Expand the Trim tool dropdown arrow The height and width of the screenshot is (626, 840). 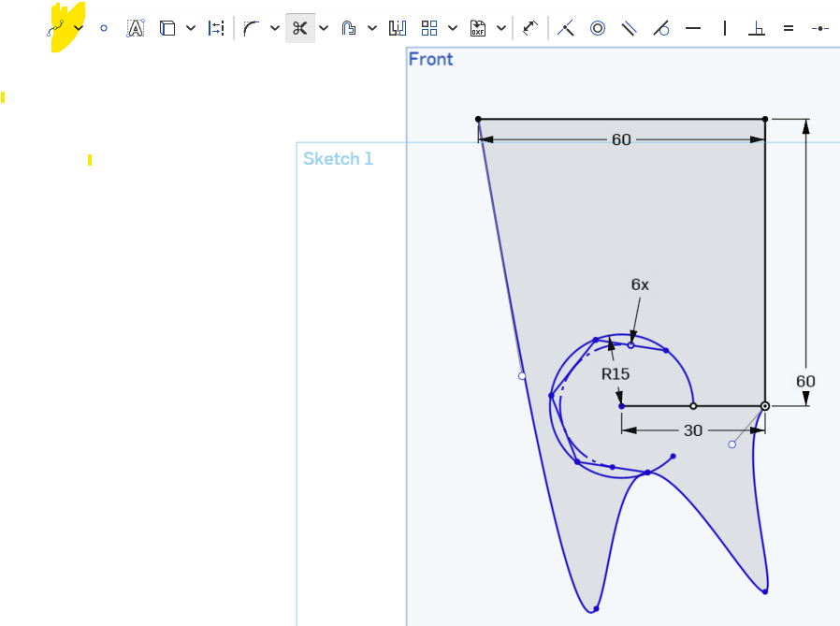323,28
